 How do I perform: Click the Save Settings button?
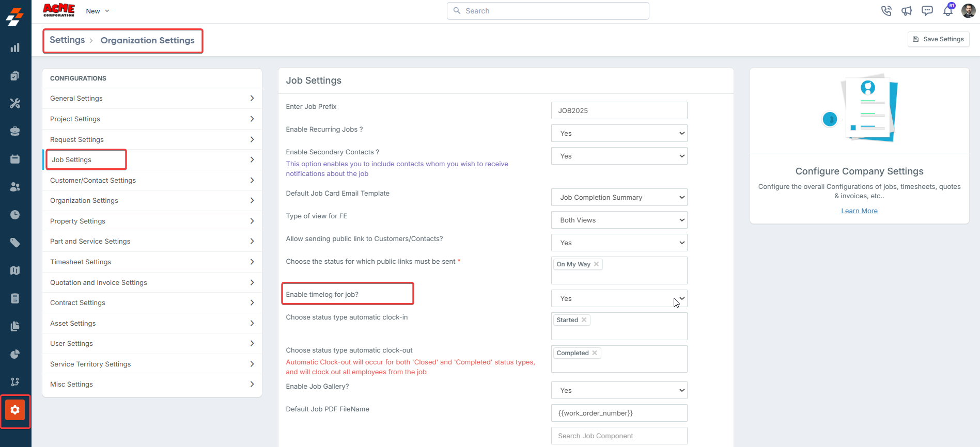point(938,39)
